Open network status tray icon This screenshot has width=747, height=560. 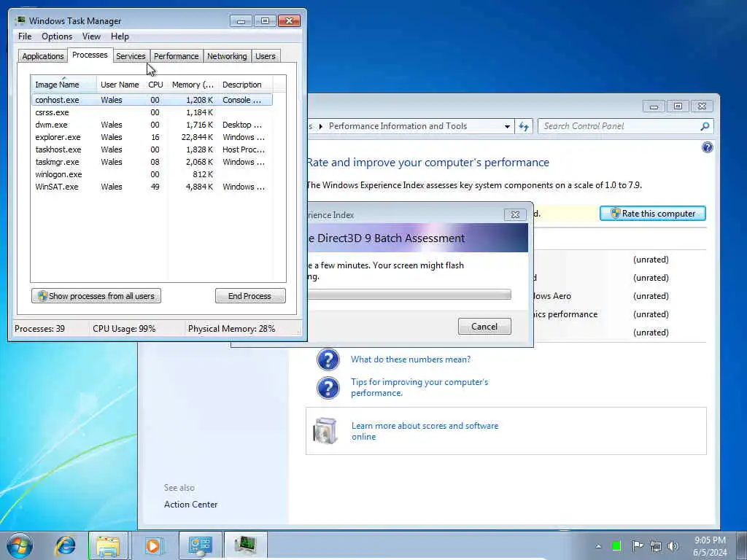pyautogui.click(x=656, y=546)
